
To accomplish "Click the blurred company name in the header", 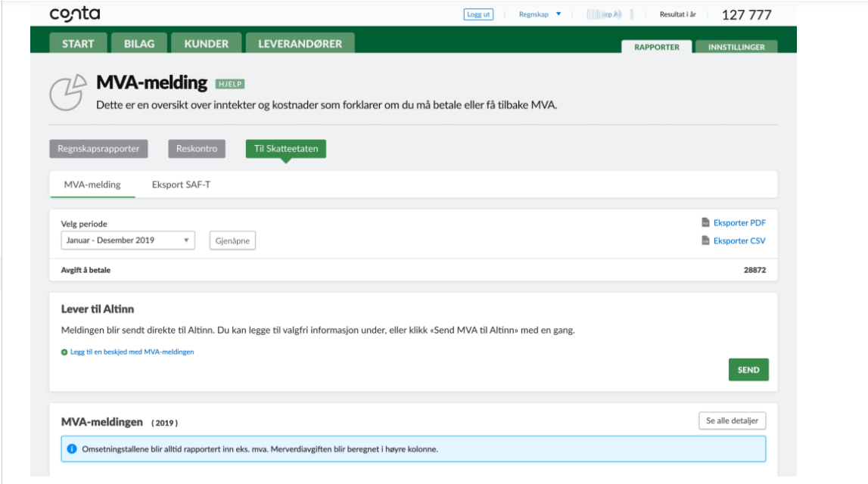I will coord(609,14).
